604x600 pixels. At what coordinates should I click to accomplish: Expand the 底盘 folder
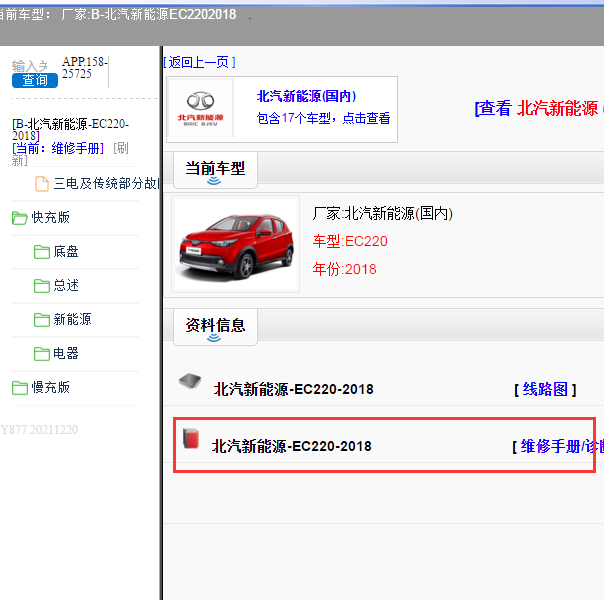pos(66,251)
